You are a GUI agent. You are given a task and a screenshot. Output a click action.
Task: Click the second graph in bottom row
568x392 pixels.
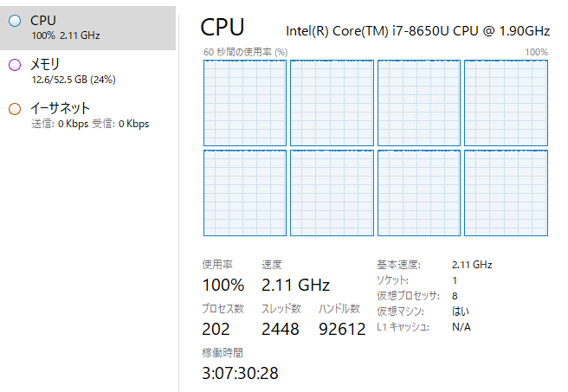point(332,193)
